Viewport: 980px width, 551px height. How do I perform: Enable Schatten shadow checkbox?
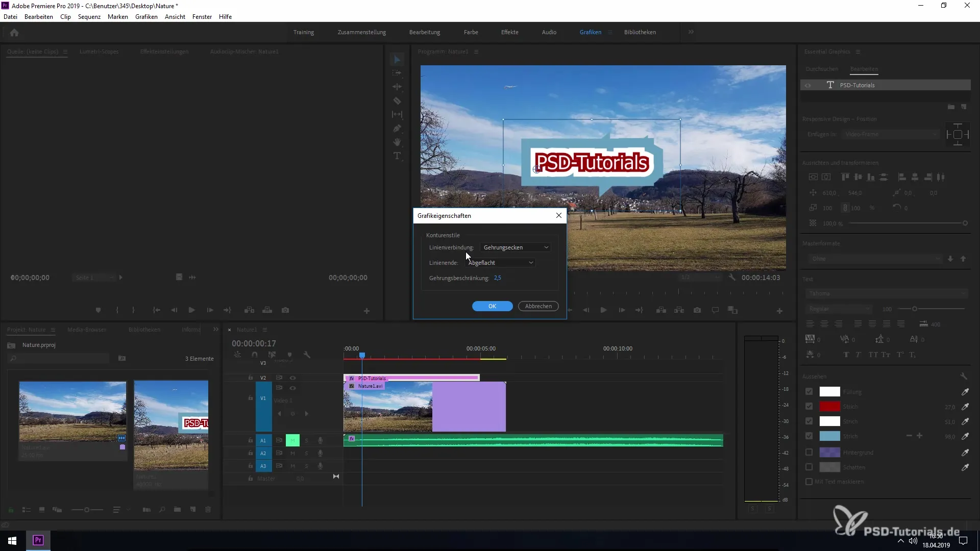point(809,467)
